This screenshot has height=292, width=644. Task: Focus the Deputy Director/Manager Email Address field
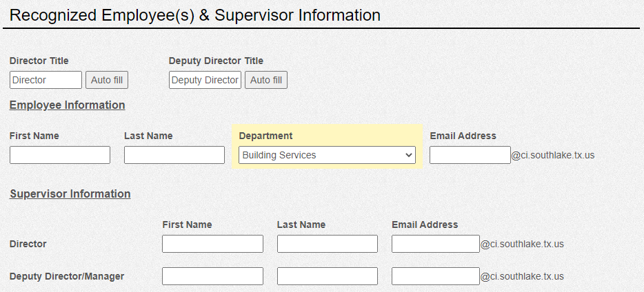click(435, 276)
